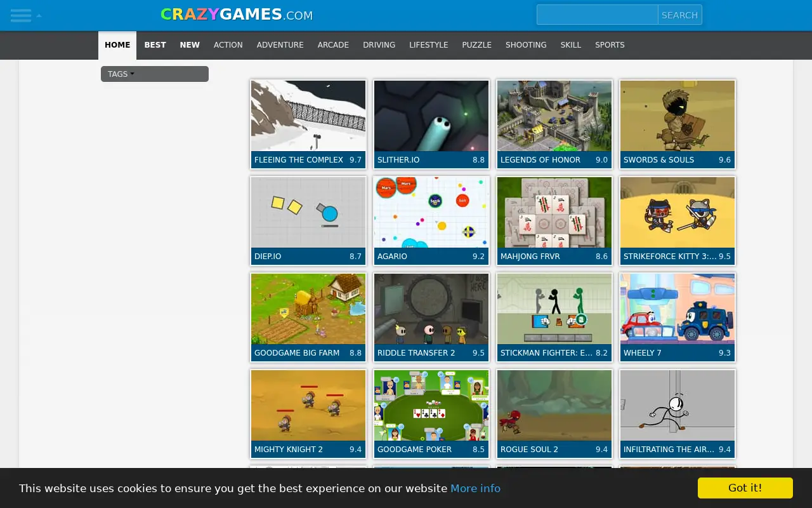Image resolution: width=812 pixels, height=508 pixels.
Task: Click the small arrow beside the hamburger menu
Action: tap(39, 15)
